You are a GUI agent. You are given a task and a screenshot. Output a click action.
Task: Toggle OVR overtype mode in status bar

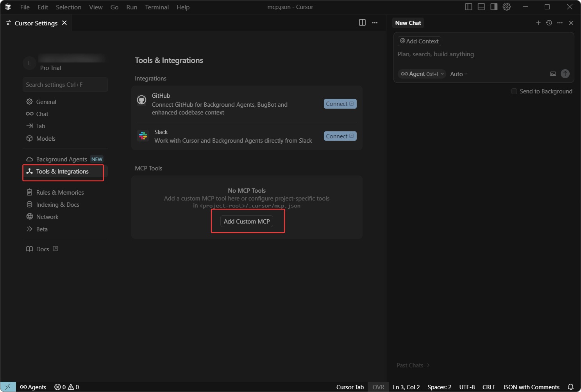378,387
